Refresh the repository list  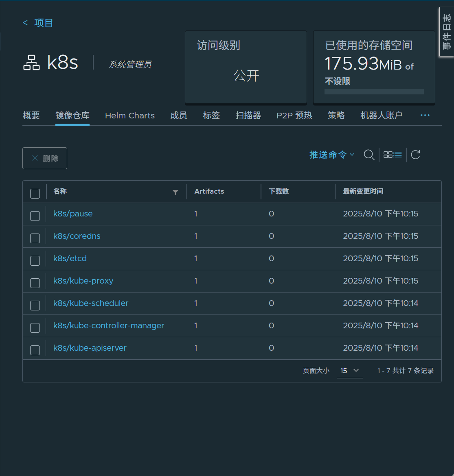click(415, 155)
